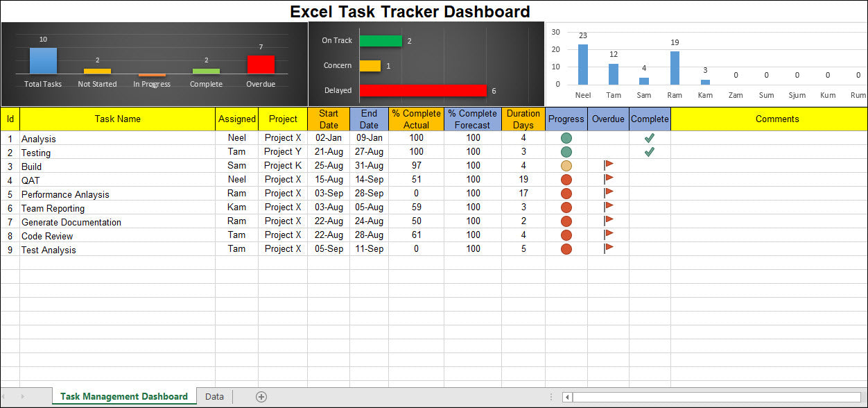Select the completion checkmark for Testing
The image size is (868, 408).
coord(649,151)
